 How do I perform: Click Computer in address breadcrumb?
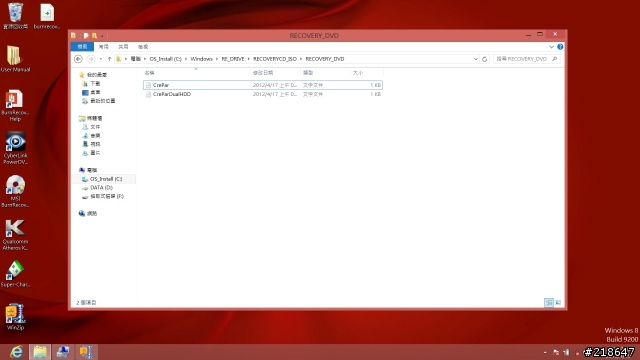tap(136, 59)
